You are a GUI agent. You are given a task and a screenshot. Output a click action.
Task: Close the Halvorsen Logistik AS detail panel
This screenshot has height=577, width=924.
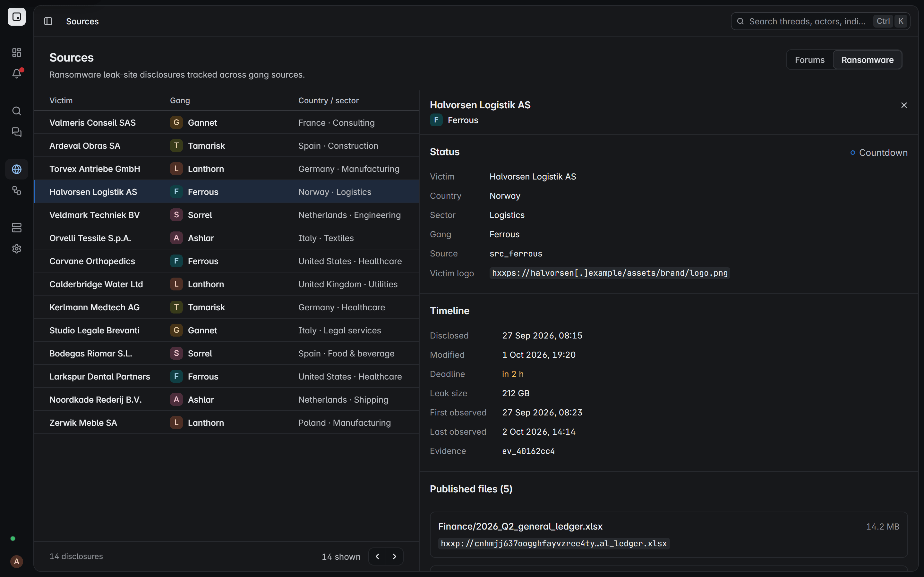904,105
